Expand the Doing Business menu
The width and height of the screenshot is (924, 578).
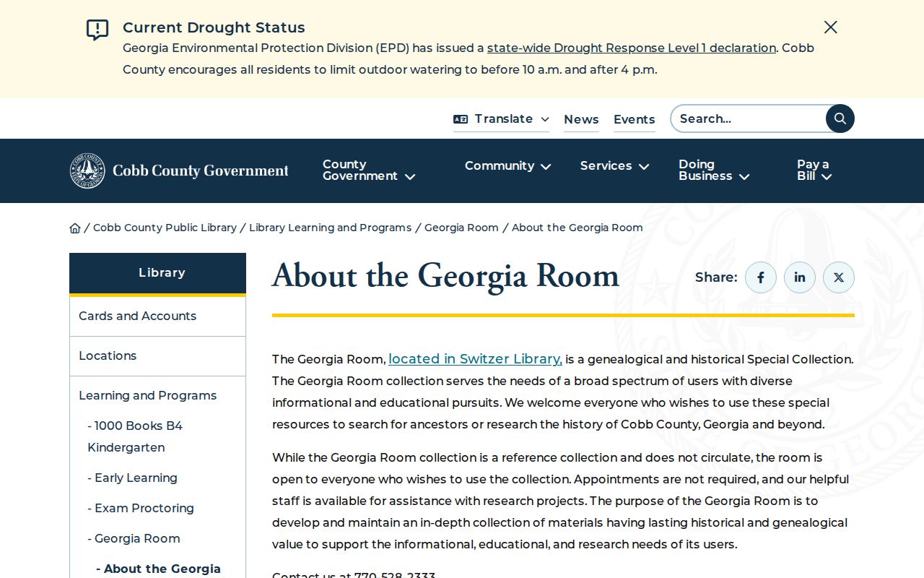point(714,171)
